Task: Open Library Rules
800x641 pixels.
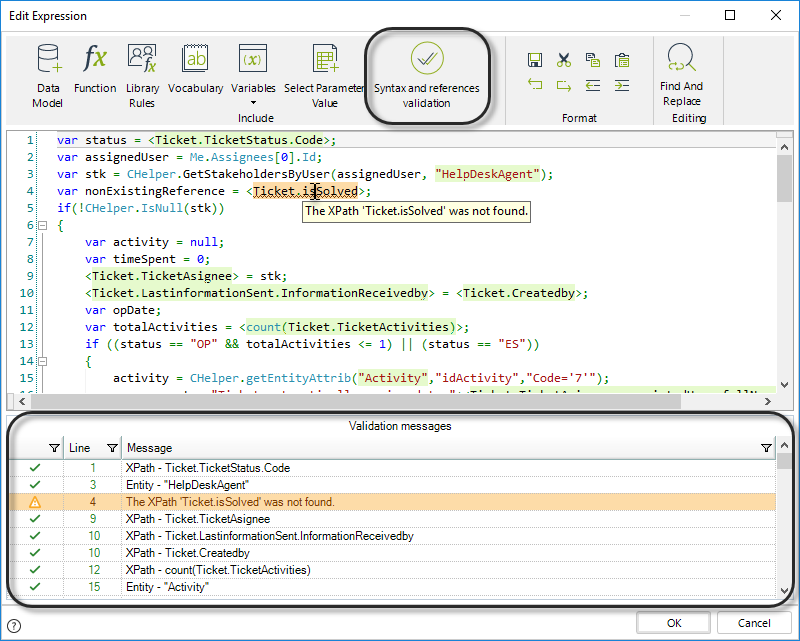Action: (142, 76)
